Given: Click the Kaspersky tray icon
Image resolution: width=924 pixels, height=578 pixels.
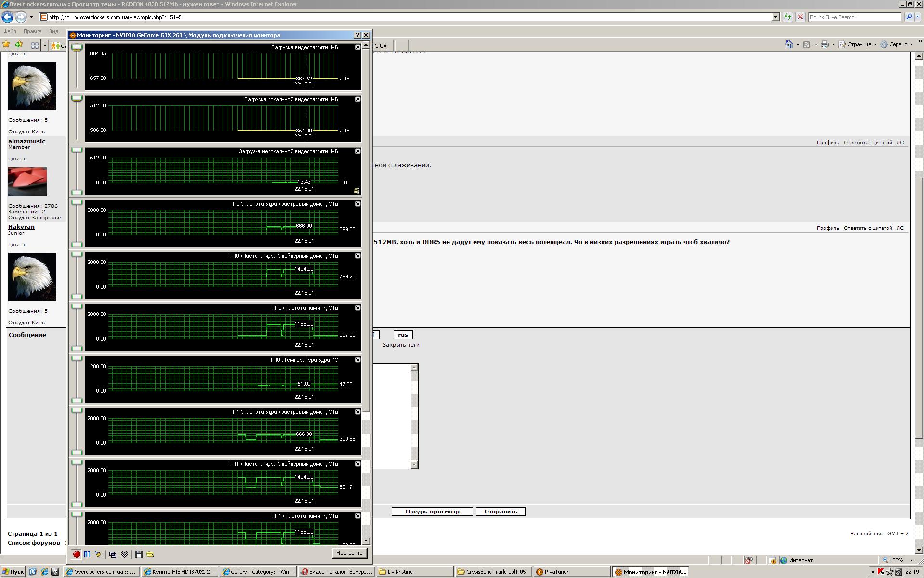Looking at the screenshot, I should coord(881,572).
